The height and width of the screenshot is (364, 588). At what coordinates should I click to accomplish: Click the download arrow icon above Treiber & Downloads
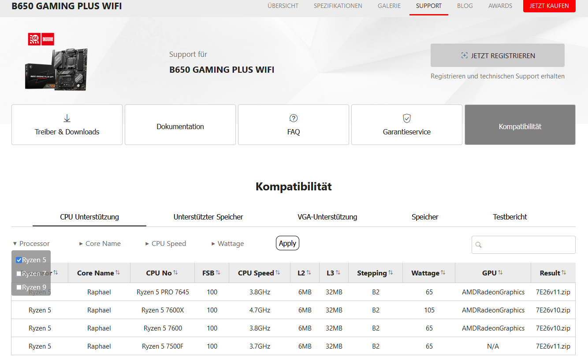click(x=67, y=118)
